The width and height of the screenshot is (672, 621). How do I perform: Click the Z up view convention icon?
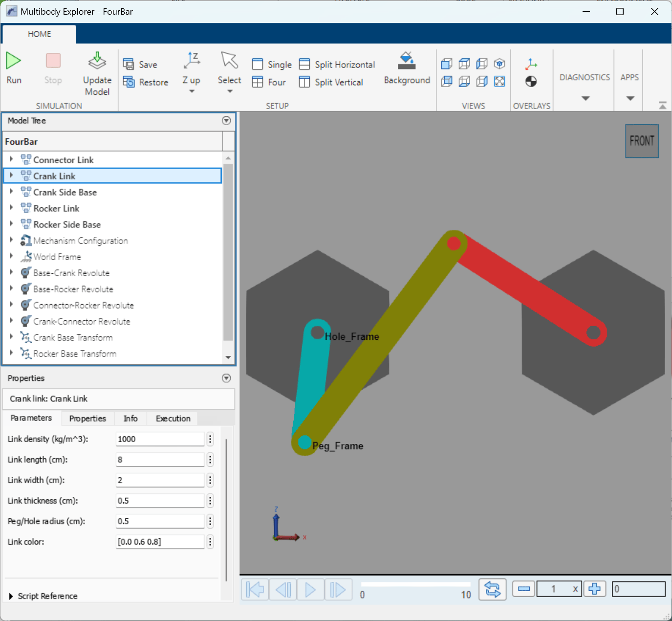(x=192, y=61)
